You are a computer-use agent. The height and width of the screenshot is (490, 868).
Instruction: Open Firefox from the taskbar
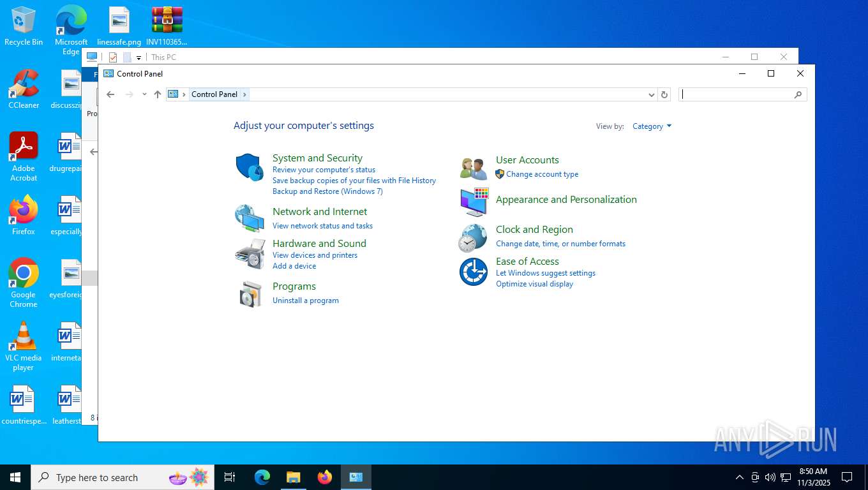coord(325,477)
